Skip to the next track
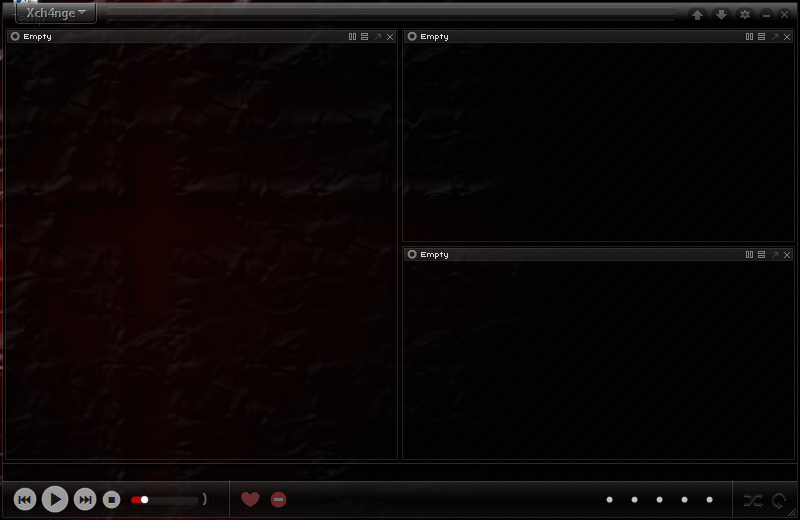 click(x=85, y=500)
